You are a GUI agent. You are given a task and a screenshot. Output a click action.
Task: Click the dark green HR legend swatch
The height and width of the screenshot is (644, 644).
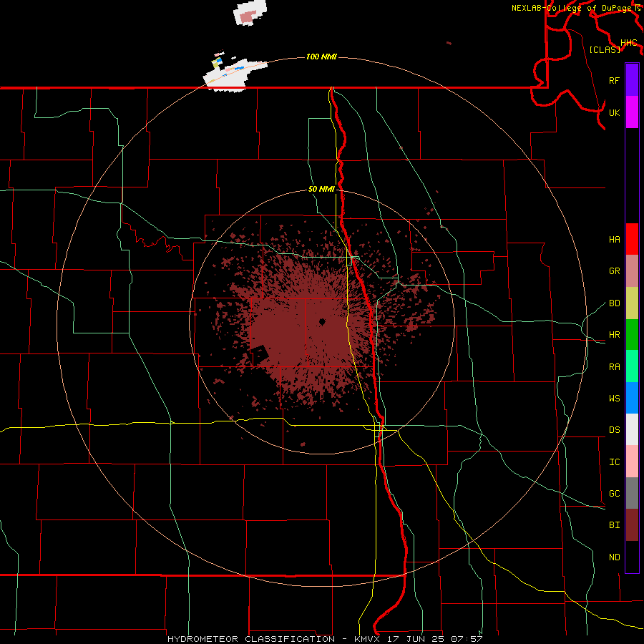pos(632,335)
